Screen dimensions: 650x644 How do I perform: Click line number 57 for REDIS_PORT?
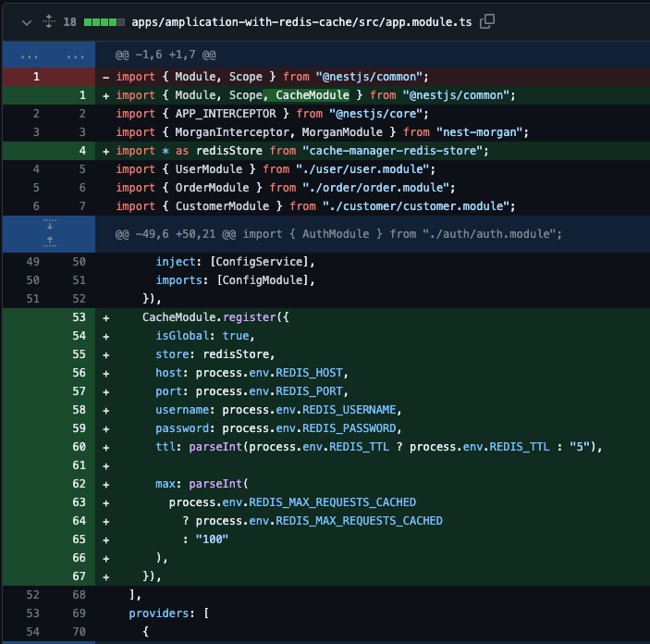pyautogui.click(x=80, y=391)
